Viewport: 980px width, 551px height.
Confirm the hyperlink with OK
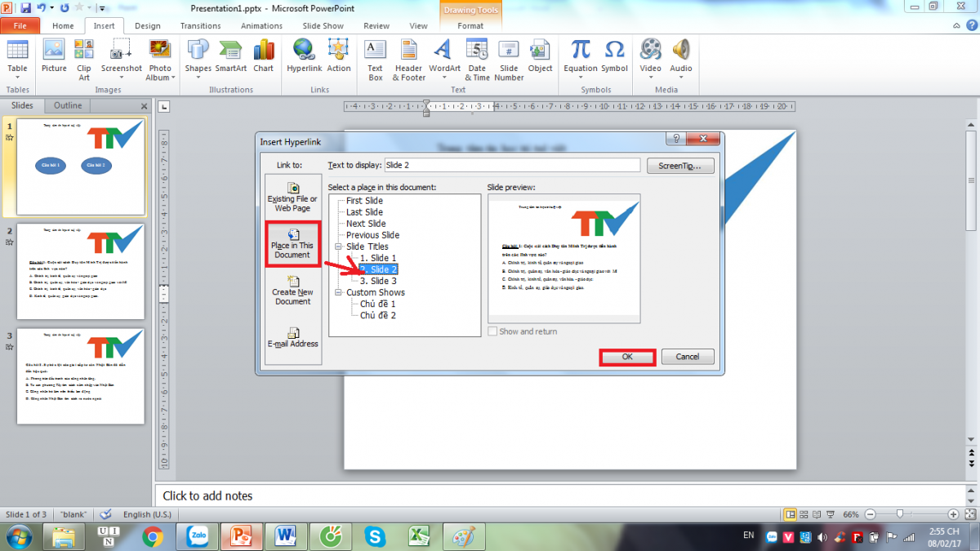627,357
